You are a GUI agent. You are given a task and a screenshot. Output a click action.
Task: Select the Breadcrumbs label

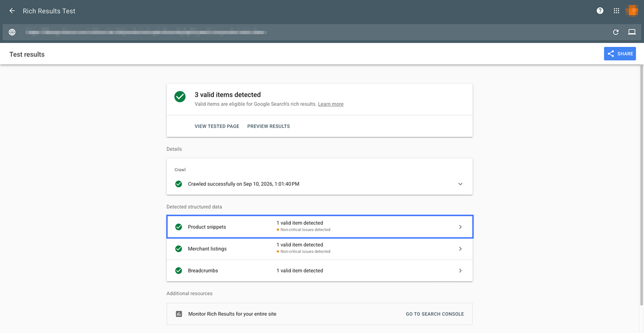203,271
